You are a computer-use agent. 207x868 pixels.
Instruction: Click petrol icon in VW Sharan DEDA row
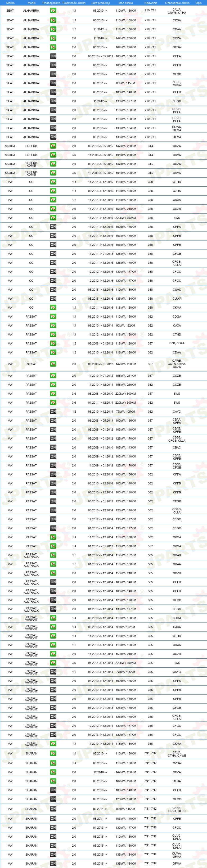(x=53, y=781)
